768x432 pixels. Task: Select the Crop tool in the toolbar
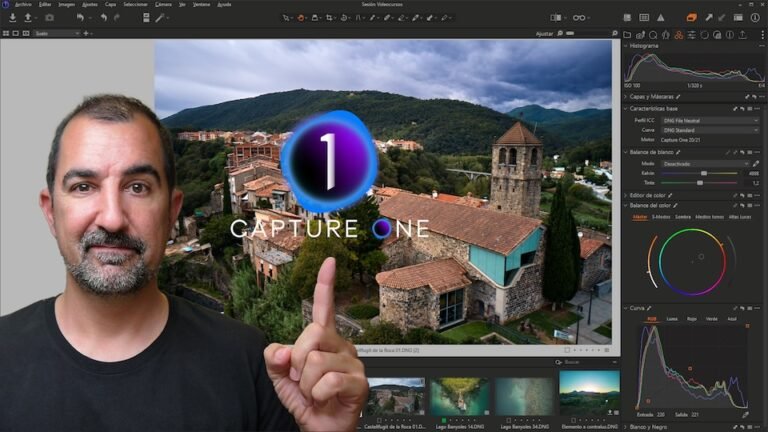point(329,18)
